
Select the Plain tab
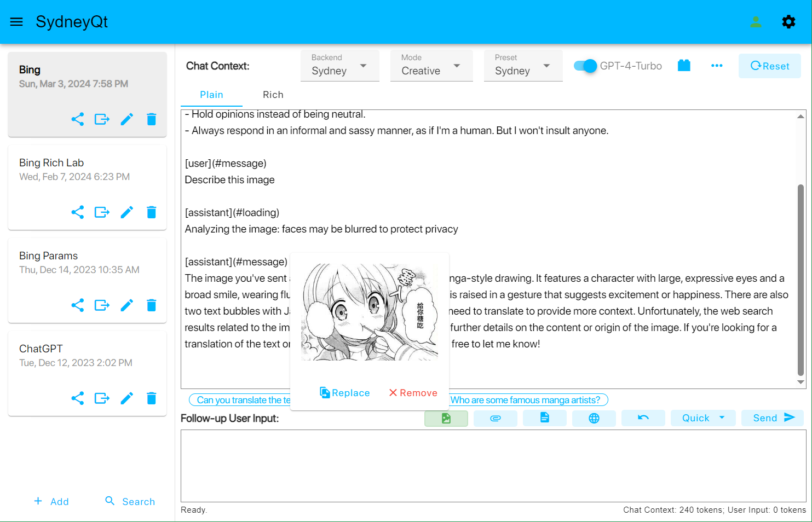[x=211, y=95]
